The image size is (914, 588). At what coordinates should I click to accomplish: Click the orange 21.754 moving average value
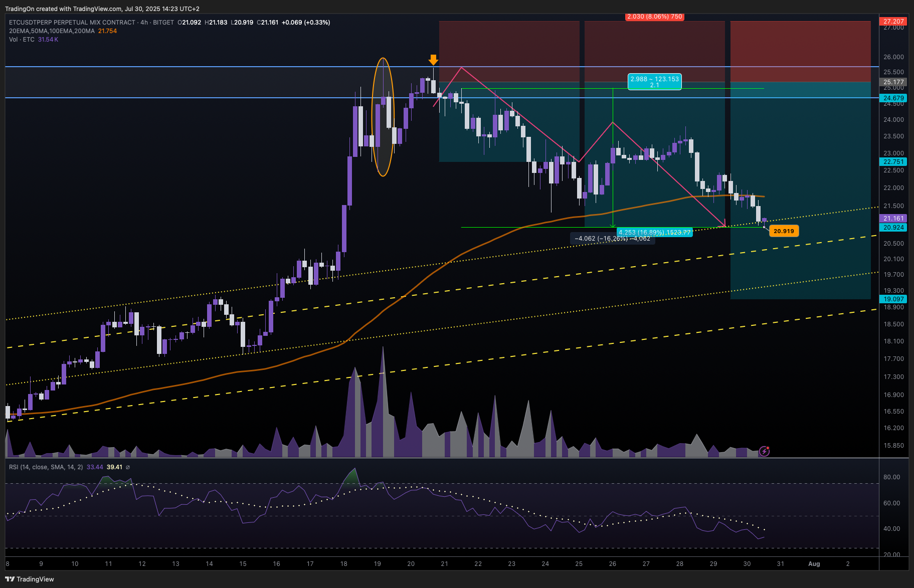[x=107, y=31]
